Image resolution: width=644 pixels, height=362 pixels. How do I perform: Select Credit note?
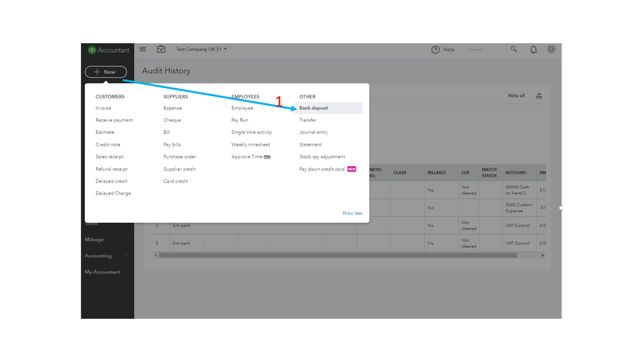pos(108,144)
